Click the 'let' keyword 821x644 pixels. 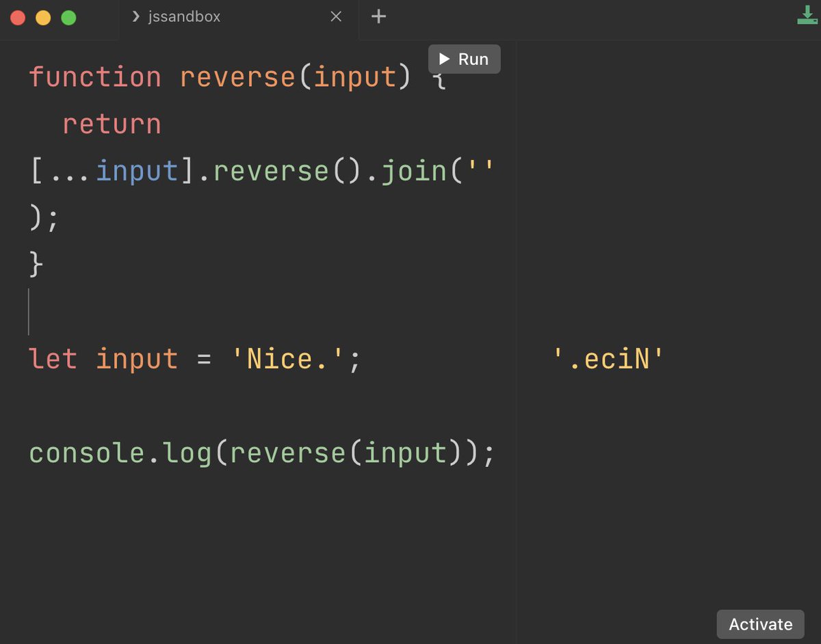tap(53, 359)
